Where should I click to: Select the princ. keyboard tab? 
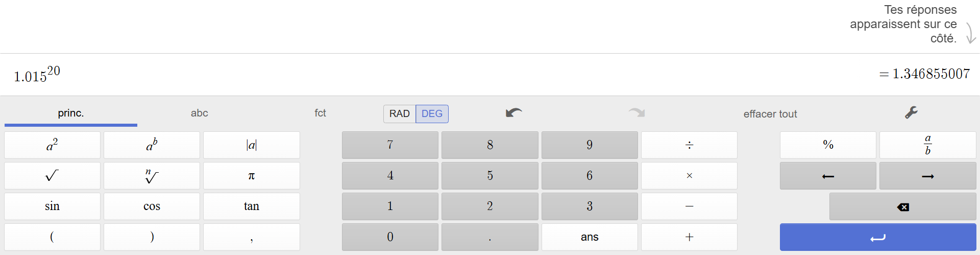[71, 113]
